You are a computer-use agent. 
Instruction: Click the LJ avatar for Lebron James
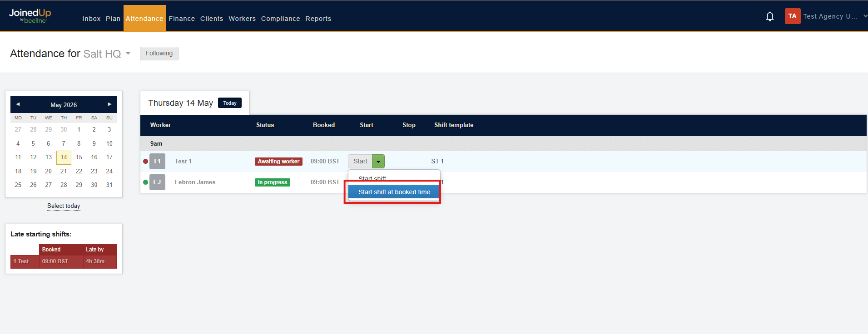[x=157, y=182]
